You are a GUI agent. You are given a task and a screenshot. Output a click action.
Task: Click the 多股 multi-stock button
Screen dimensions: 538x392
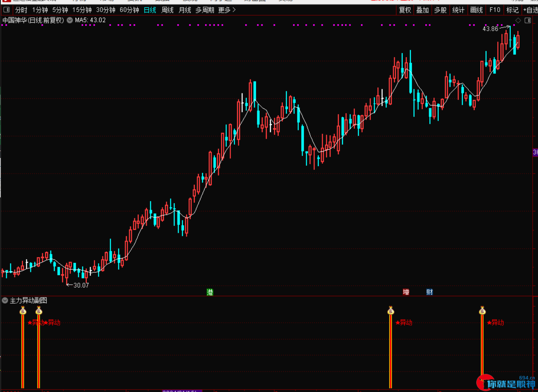point(440,10)
